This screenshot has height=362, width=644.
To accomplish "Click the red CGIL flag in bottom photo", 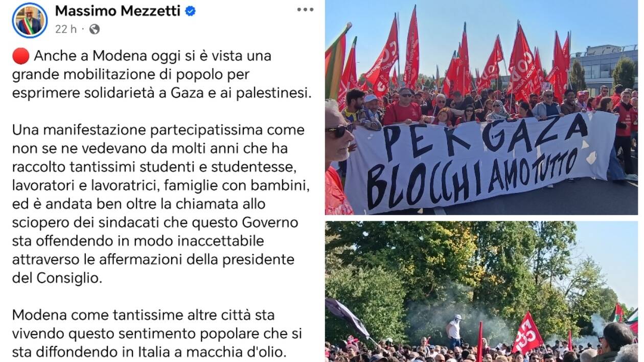I will (527, 333).
